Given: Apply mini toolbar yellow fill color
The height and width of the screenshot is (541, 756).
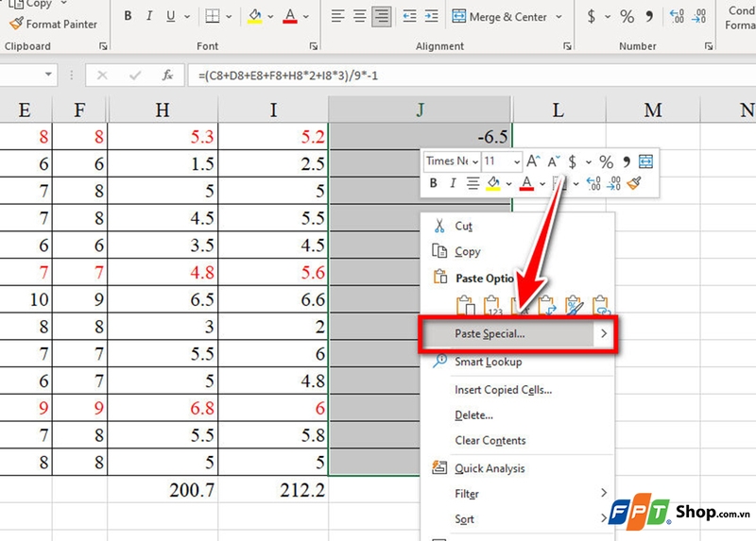Looking at the screenshot, I should point(492,183).
